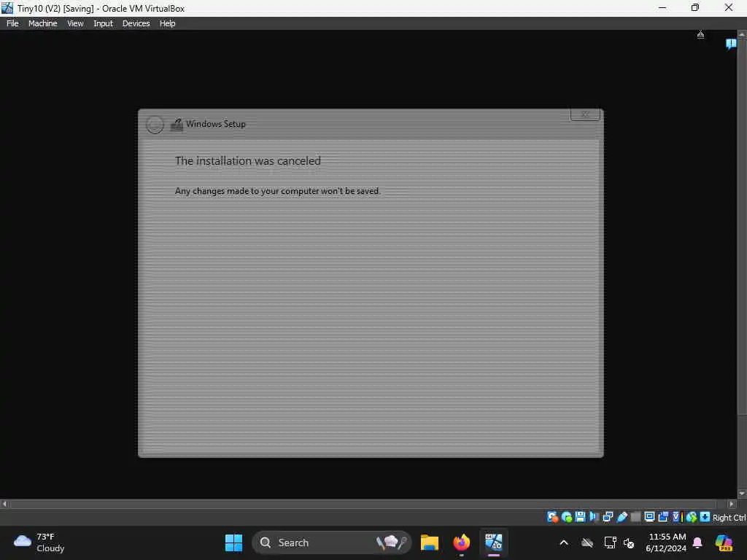Viewport: 747px width, 560px height.
Task: Click the hard disk activity indicator in status bar
Action: pyautogui.click(x=553, y=517)
